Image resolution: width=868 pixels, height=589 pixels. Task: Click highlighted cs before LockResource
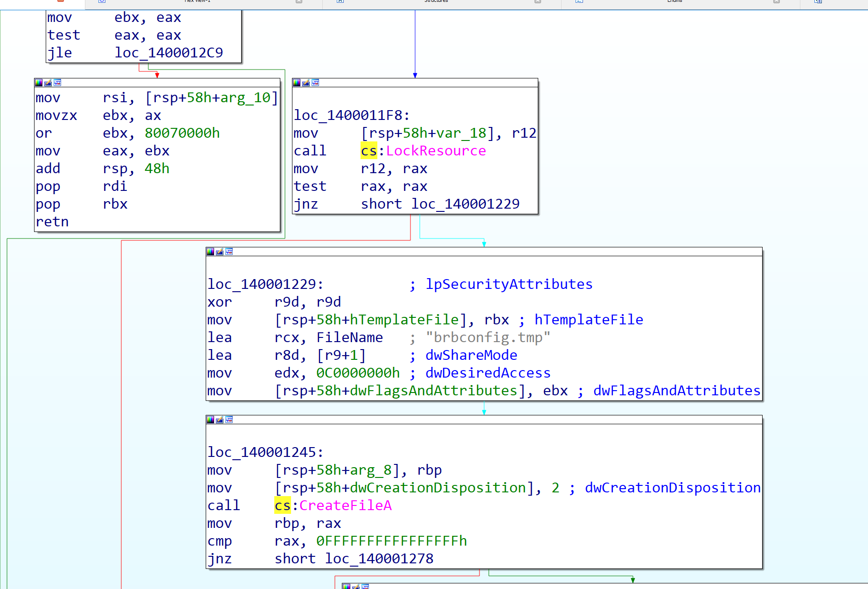(369, 151)
